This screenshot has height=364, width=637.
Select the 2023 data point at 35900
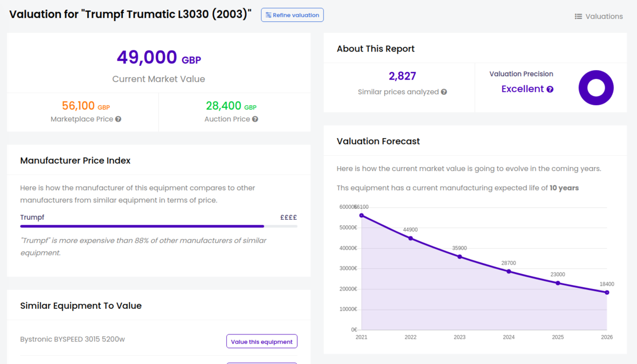coord(459,257)
